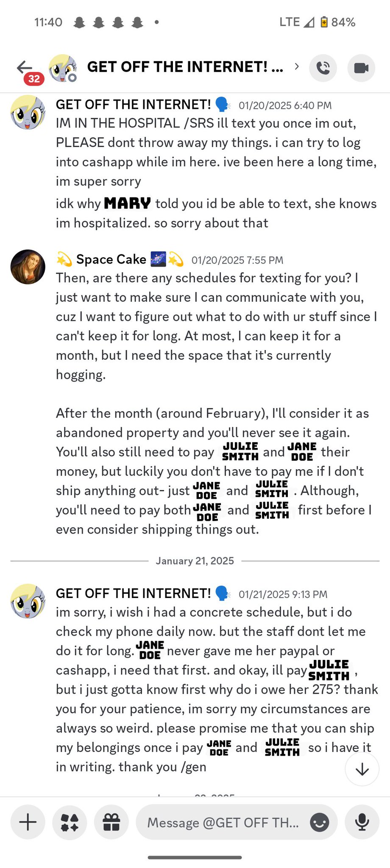Open the apps launcher icon
Screen dimensions: 390x868
tap(70, 822)
